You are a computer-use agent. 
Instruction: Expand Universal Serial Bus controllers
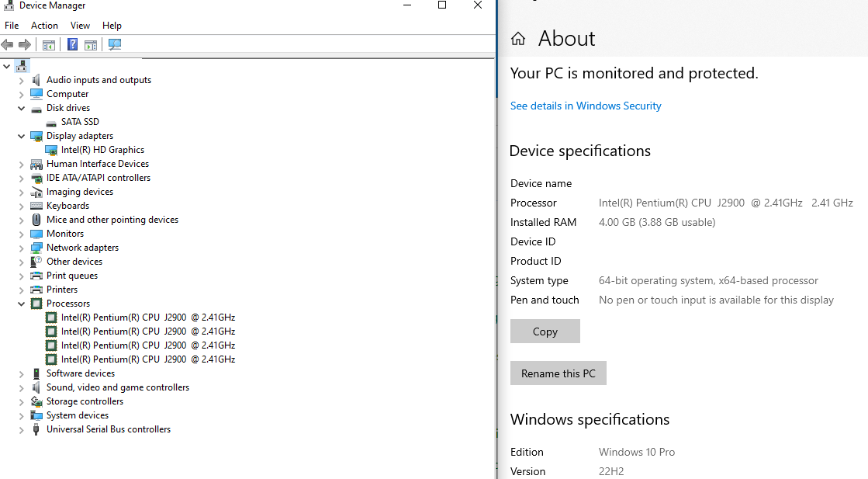click(x=22, y=429)
